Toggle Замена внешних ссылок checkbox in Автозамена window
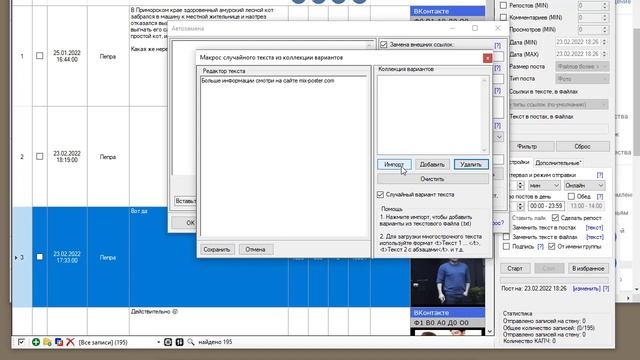Image resolution: width=640 pixels, height=360 pixels. 383,44
